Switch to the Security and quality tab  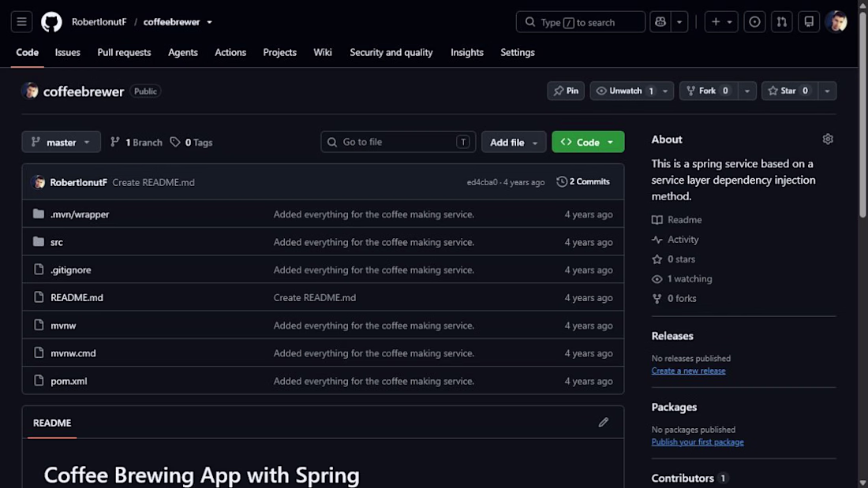click(x=391, y=53)
